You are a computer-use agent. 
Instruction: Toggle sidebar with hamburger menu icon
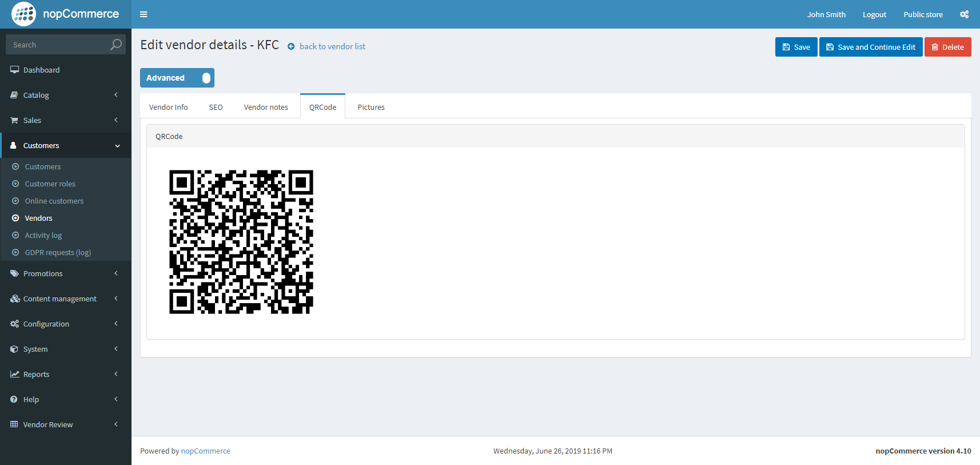tap(144, 14)
